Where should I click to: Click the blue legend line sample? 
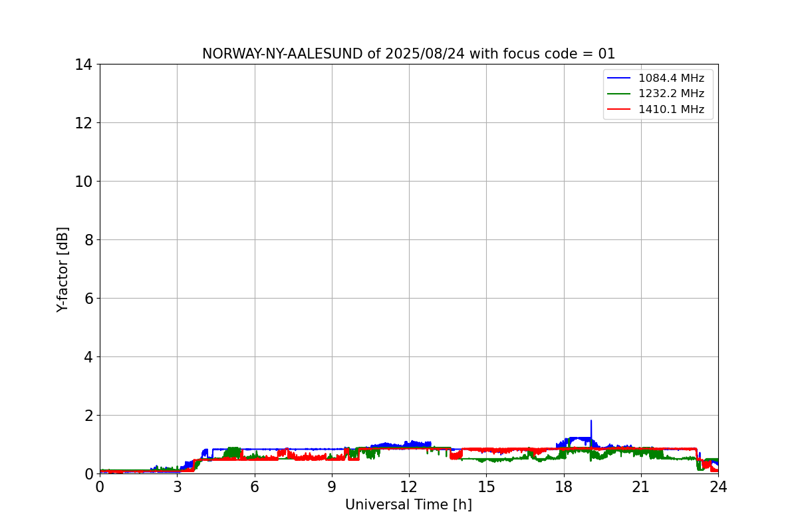tap(619, 78)
